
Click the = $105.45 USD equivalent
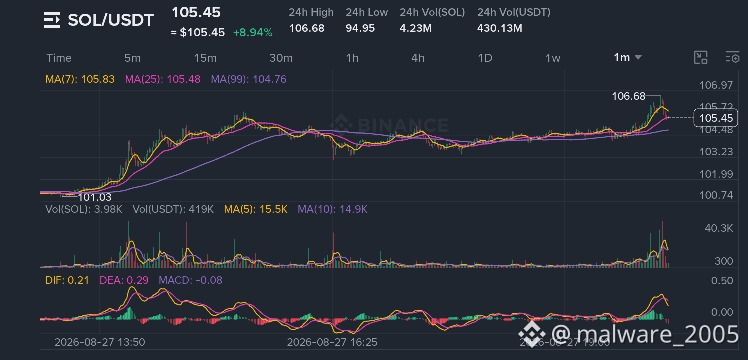[x=198, y=32]
